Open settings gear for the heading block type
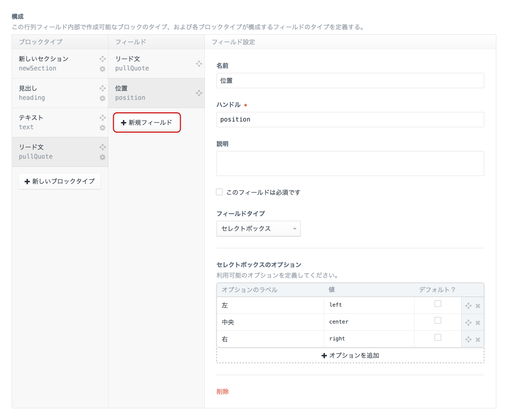 tap(102, 98)
